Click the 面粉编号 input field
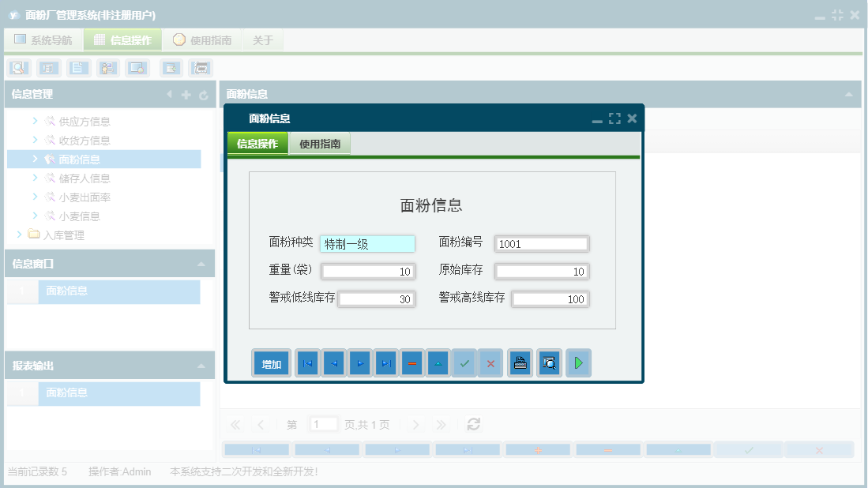 pyautogui.click(x=542, y=243)
